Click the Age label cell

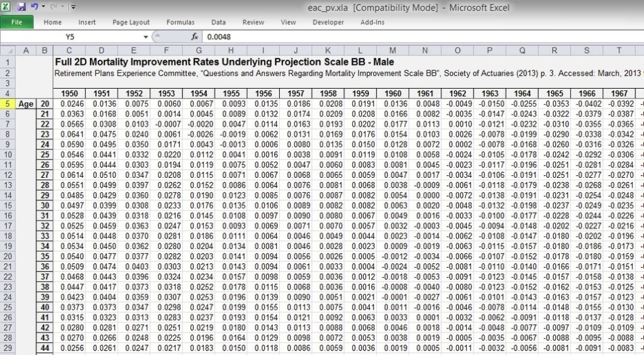pyautogui.click(x=26, y=104)
